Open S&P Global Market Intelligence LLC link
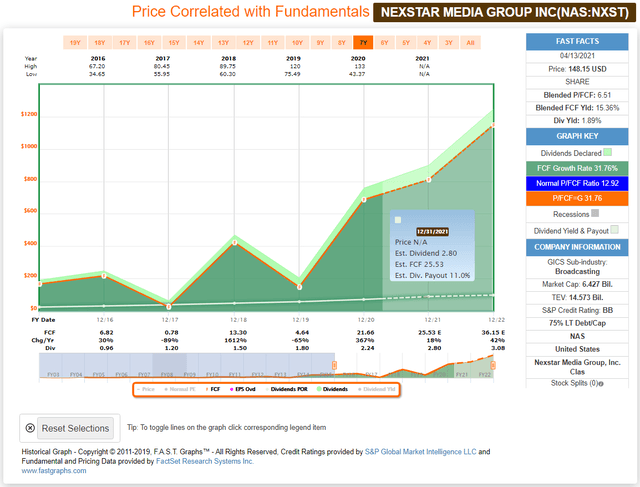 click(420, 451)
